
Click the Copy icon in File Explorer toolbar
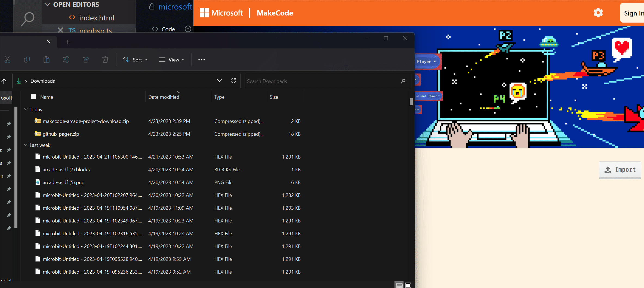coord(27,60)
